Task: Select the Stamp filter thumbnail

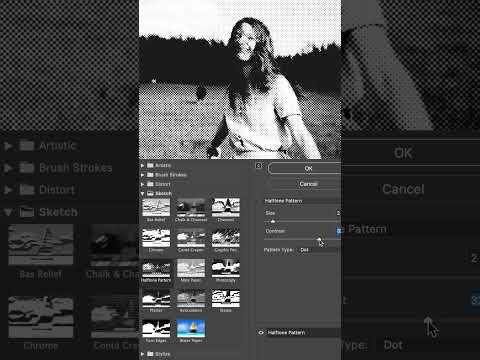Action: [x=226, y=298]
